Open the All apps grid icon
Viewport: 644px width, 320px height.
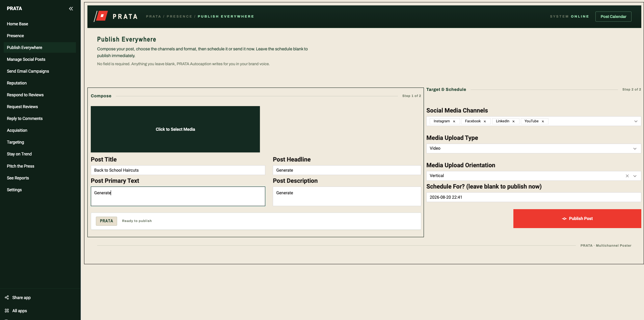coord(7,311)
